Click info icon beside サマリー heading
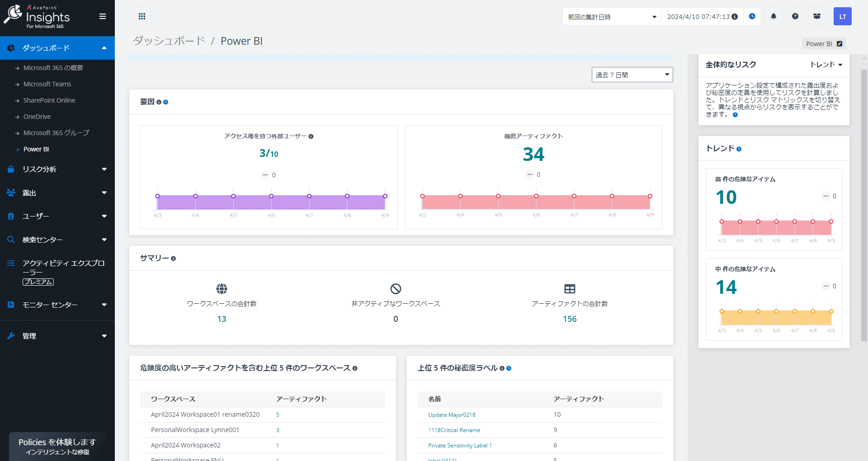Screen dimensions: 868x461 pos(174,259)
